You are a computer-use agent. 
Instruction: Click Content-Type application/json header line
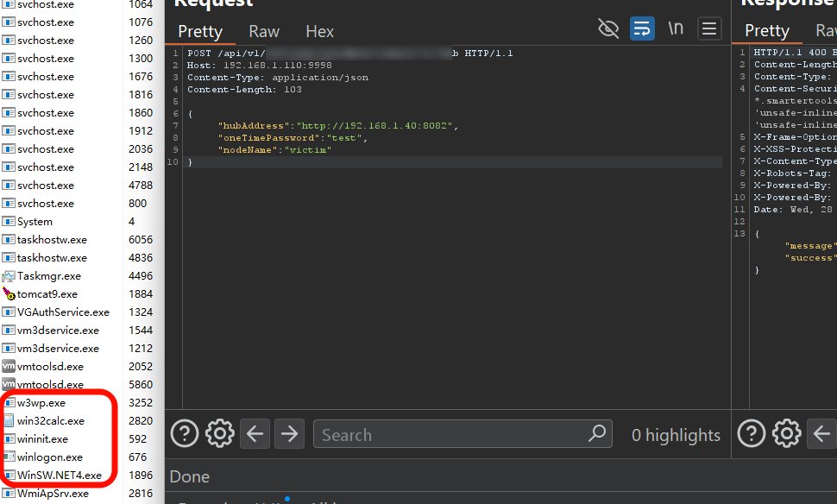click(278, 78)
